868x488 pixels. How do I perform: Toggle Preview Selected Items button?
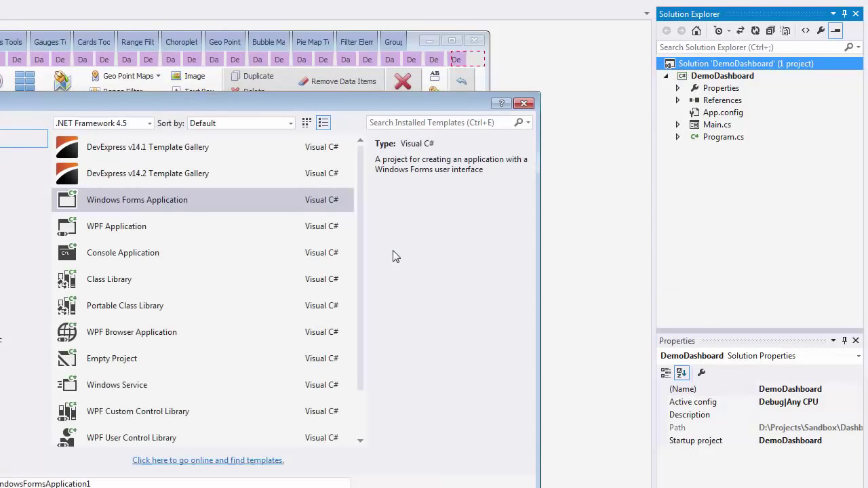pyautogui.click(x=835, y=30)
